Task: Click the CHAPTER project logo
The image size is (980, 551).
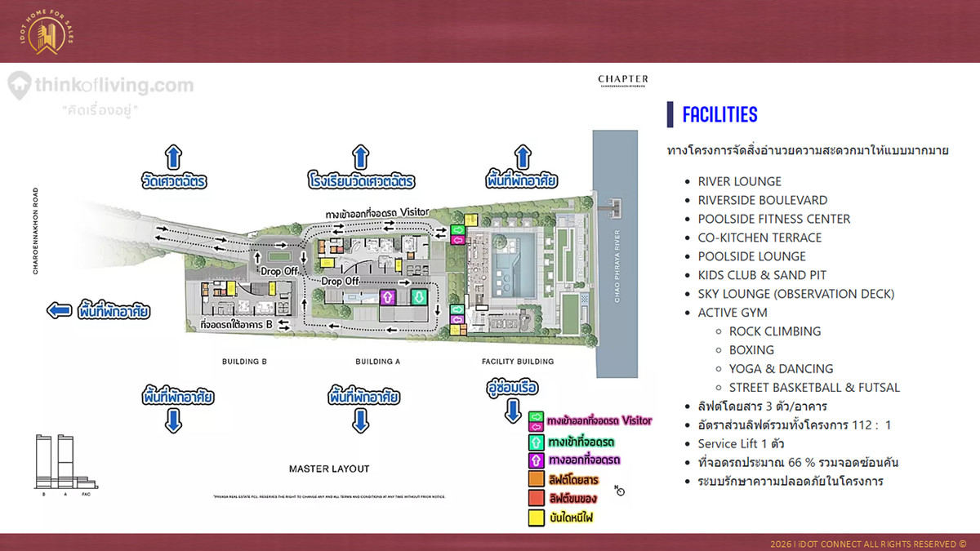Action: 623,80
